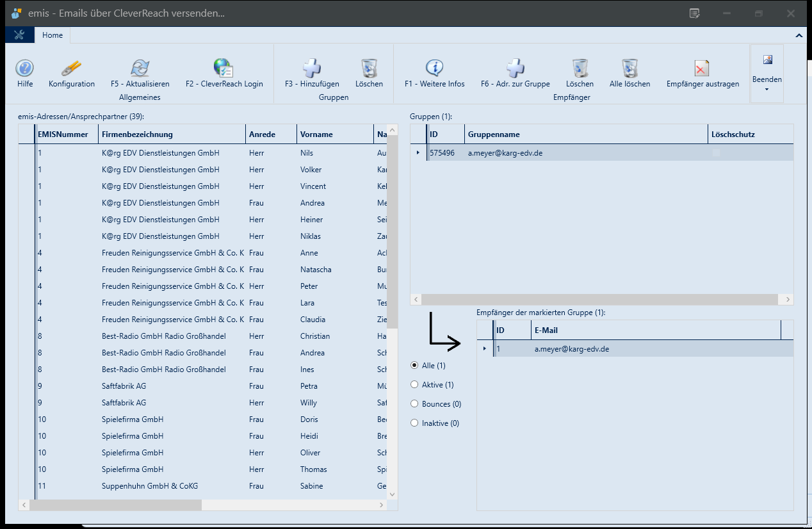Click the Beenden image icon
Screen dimensions: 812x529
click(x=767, y=60)
